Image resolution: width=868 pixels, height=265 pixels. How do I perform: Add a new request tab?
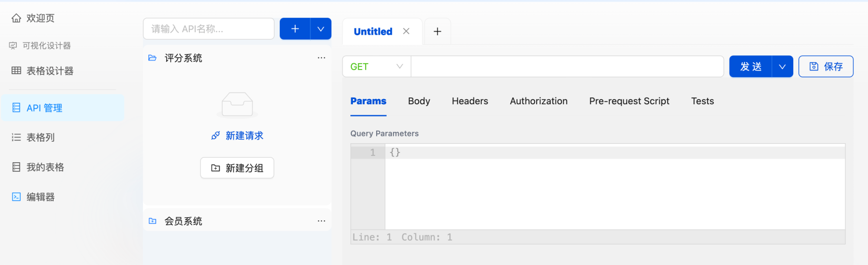click(437, 32)
